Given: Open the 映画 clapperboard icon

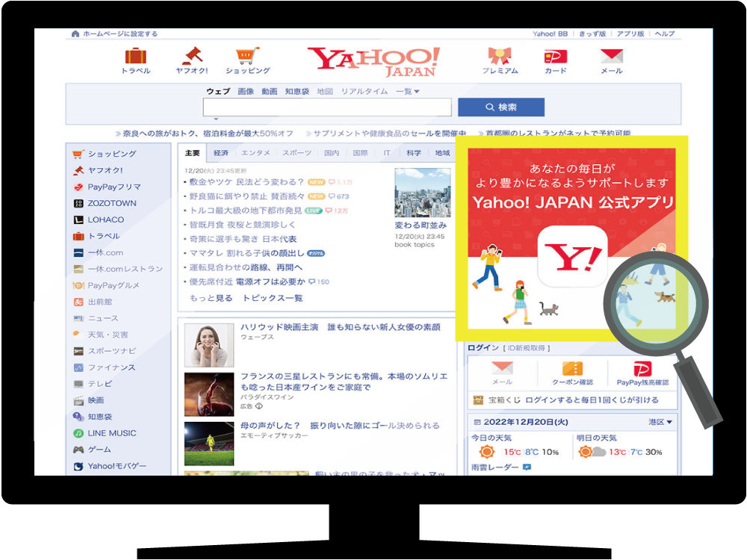Looking at the screenshot, I should (78, 400).
